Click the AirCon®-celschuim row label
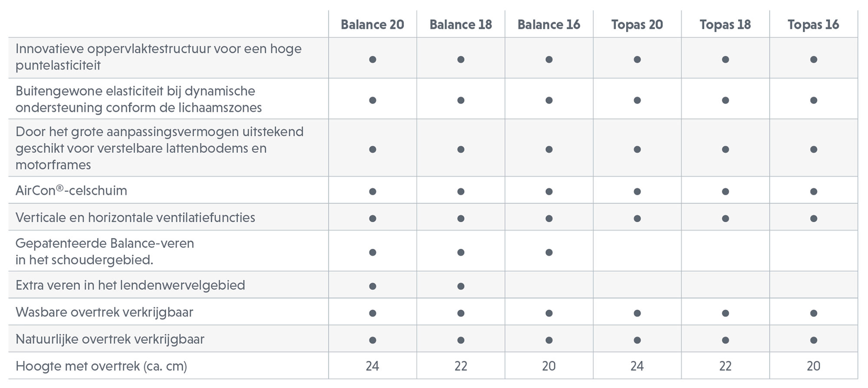The image size is (868, 388). click(71, 191)
